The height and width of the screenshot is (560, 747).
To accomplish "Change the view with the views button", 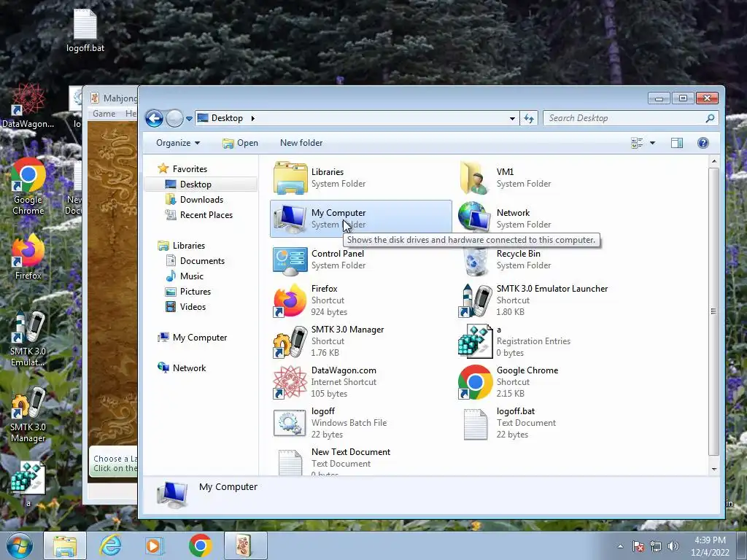I will click(637, 143).
